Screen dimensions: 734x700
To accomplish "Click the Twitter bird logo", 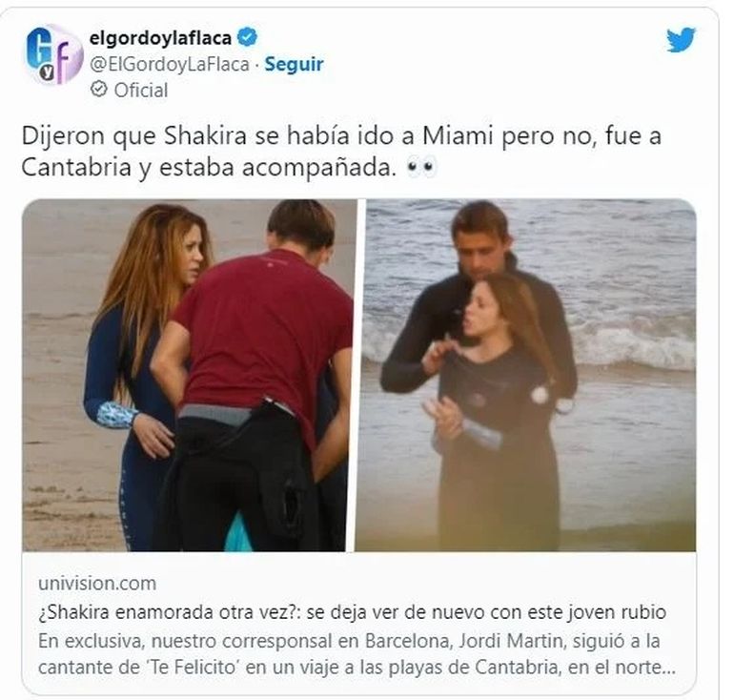I will [681, 40].
